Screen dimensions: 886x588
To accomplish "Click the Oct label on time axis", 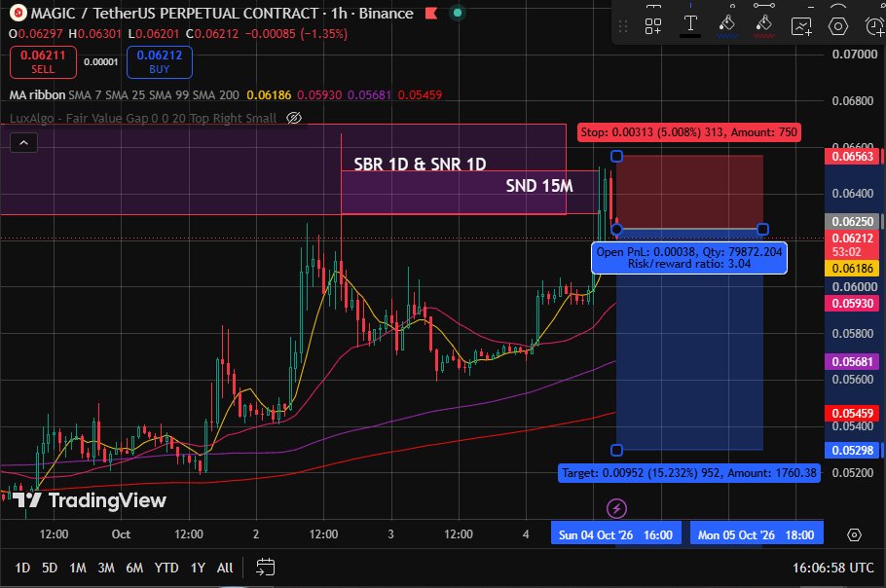I will pyautogui.click(x=121, y=534).
